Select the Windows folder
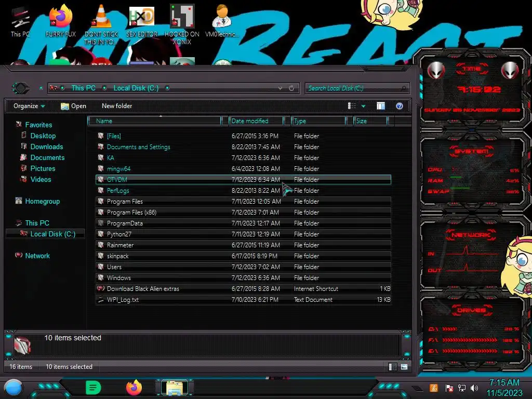 click(243, 277)
